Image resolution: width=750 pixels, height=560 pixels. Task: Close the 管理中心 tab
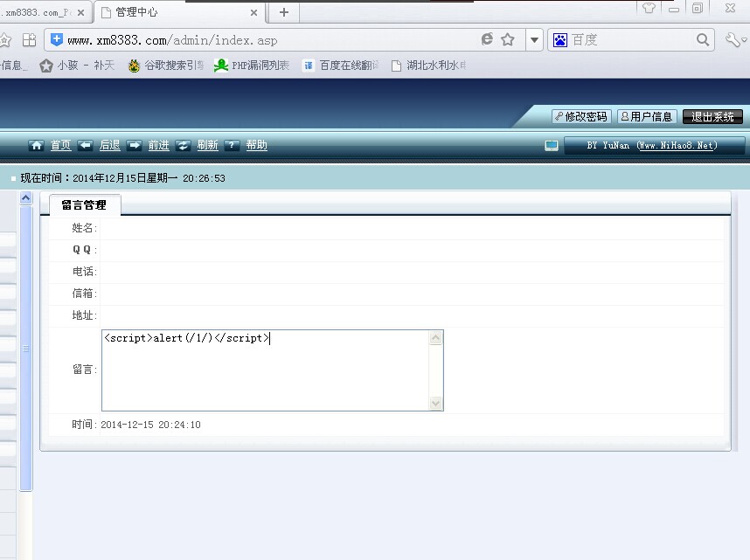[254, 13]
